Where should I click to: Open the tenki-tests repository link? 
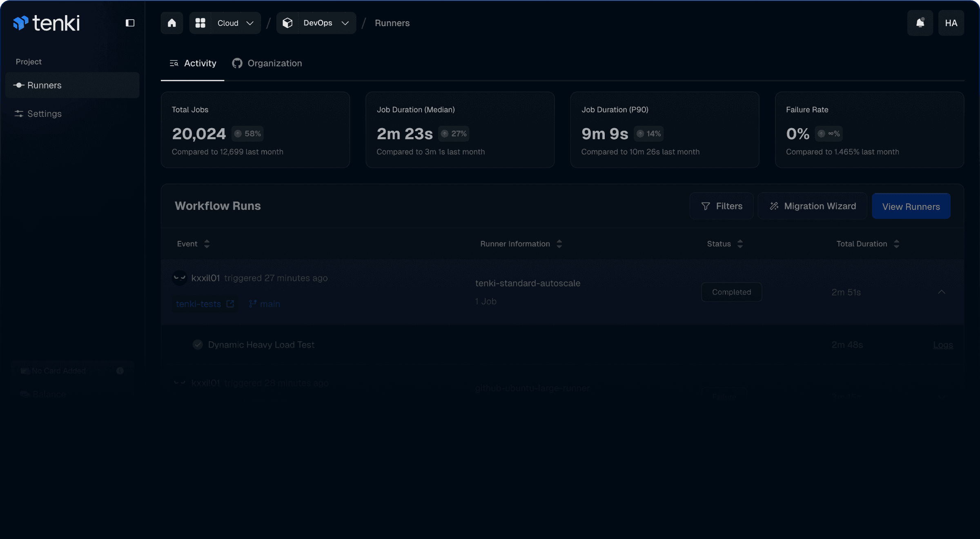click(205, 304)
